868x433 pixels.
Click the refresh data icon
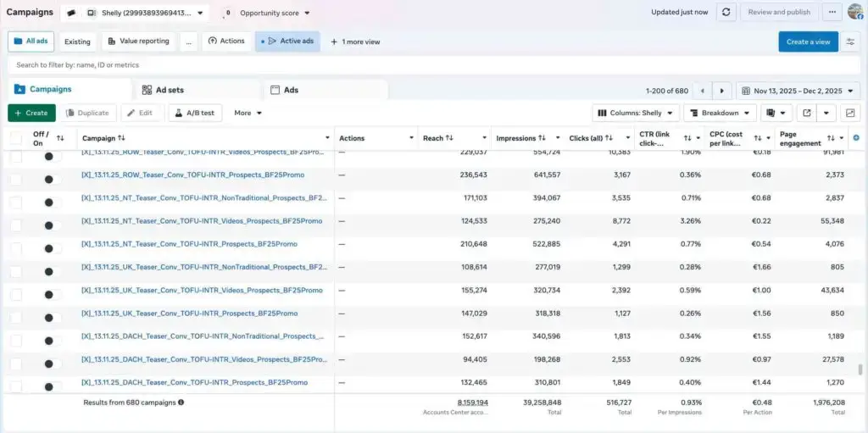click(726, 12)
